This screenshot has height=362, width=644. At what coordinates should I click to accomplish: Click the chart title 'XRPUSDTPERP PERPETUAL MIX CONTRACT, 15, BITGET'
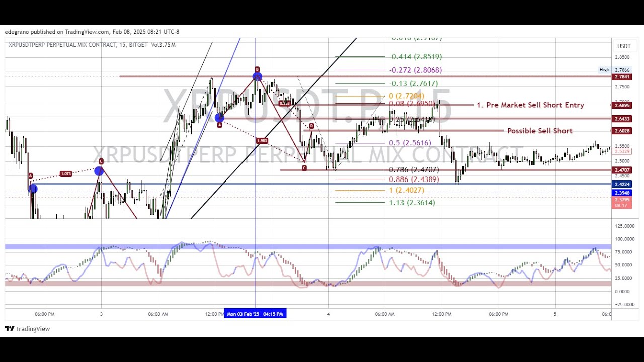(78, 45)
